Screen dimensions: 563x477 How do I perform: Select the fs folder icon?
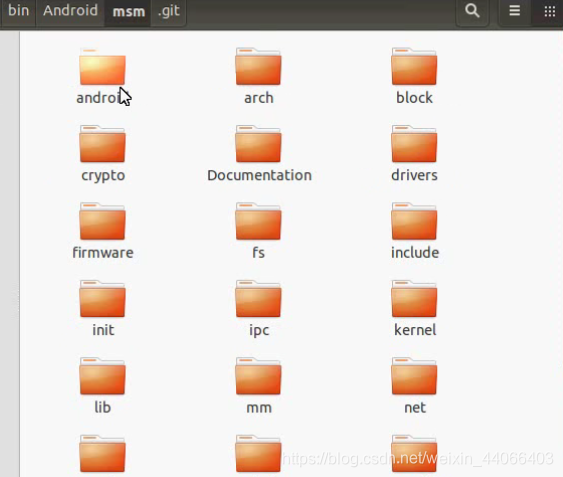coord(258,221)
